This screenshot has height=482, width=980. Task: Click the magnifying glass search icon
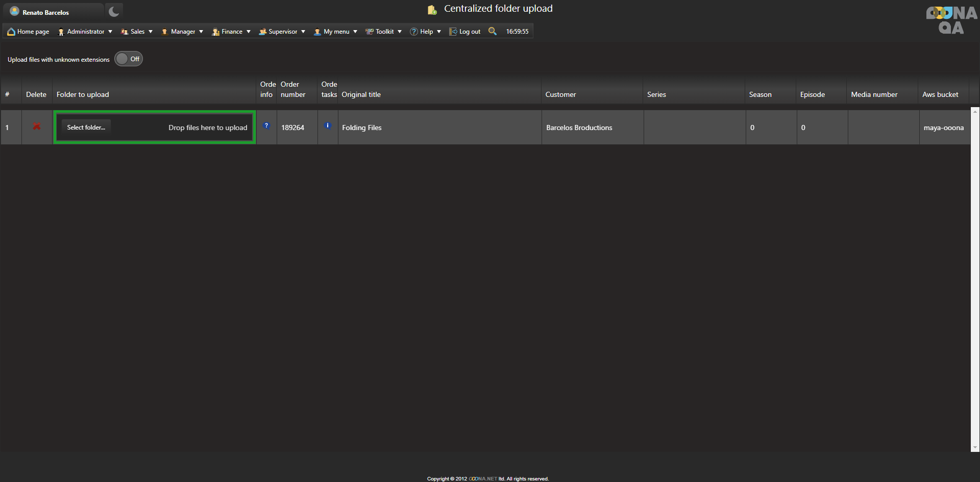click(x=492, y=31)
